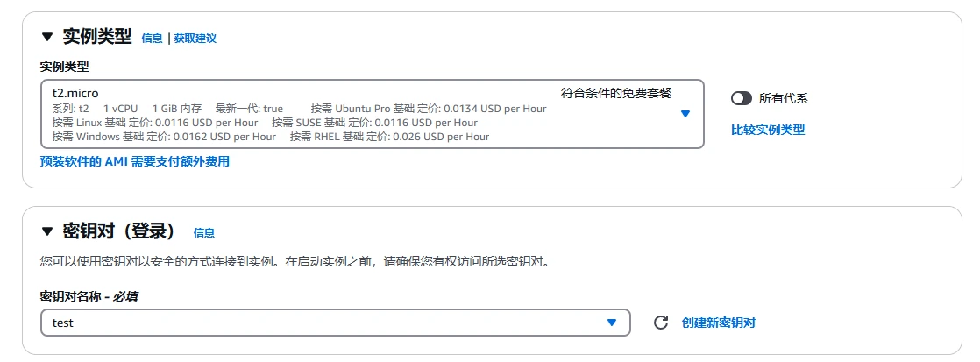Collapse the 实例类型 section triangle
Image resolution: width=980 pixels, height=362 pixels.
pyautogui.click(x=47, y=37)
